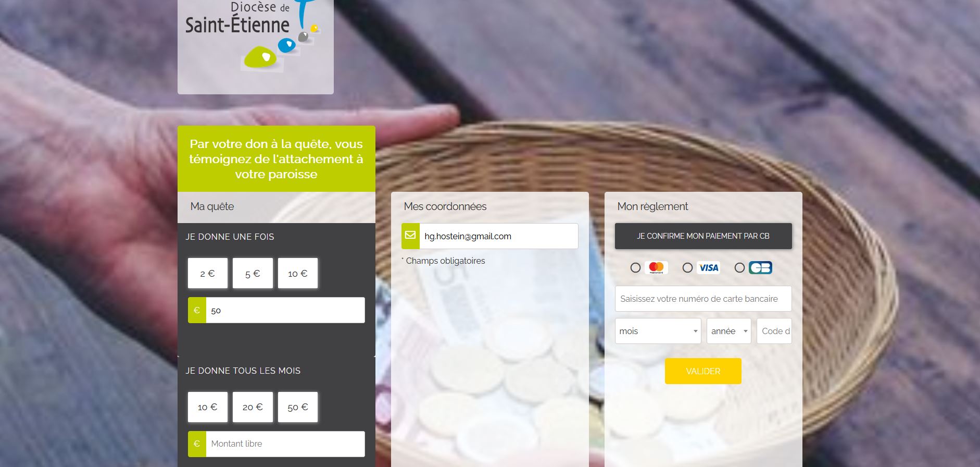Click the Mastercard logo
This screenshot has height=467, width=980.
[656, 267]
